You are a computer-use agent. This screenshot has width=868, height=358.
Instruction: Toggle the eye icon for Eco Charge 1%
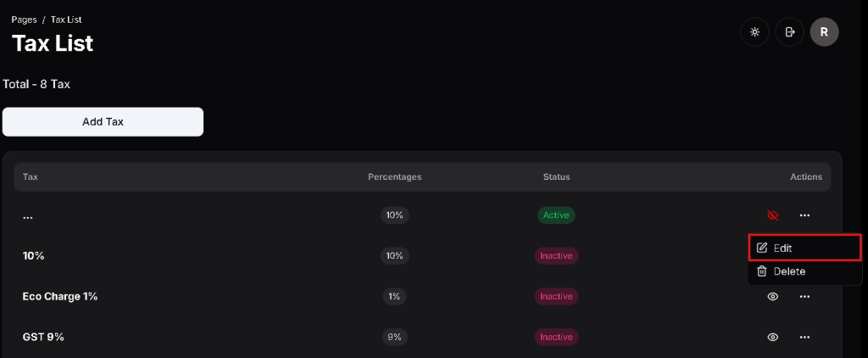pos(772,297)
